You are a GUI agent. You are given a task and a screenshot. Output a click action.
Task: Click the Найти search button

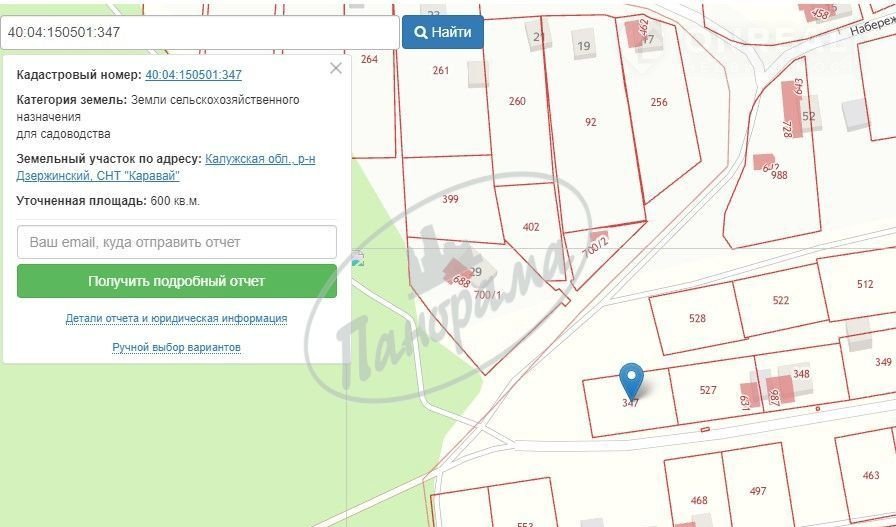tap(442, 32)
